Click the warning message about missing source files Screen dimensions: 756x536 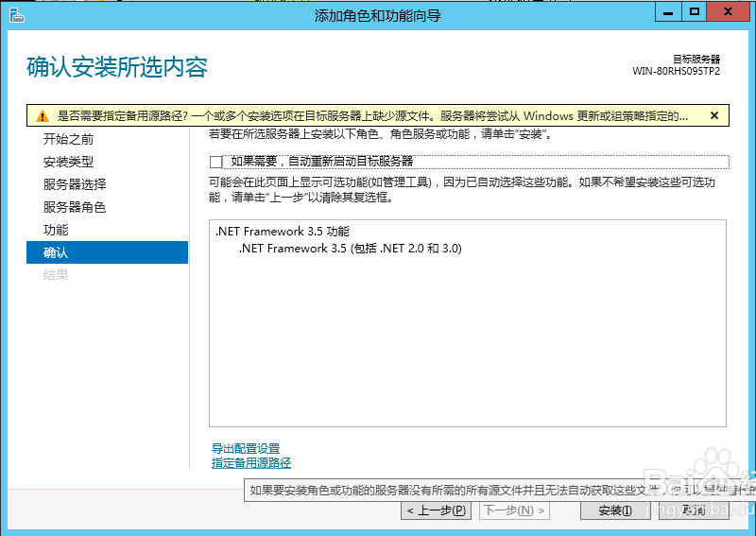point(372,115)
